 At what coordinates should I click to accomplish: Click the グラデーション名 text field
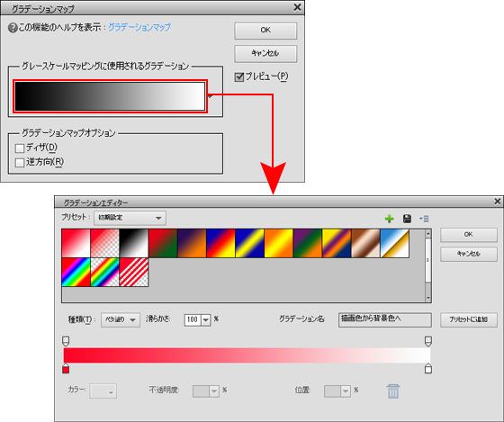click(x=385, y=319)
